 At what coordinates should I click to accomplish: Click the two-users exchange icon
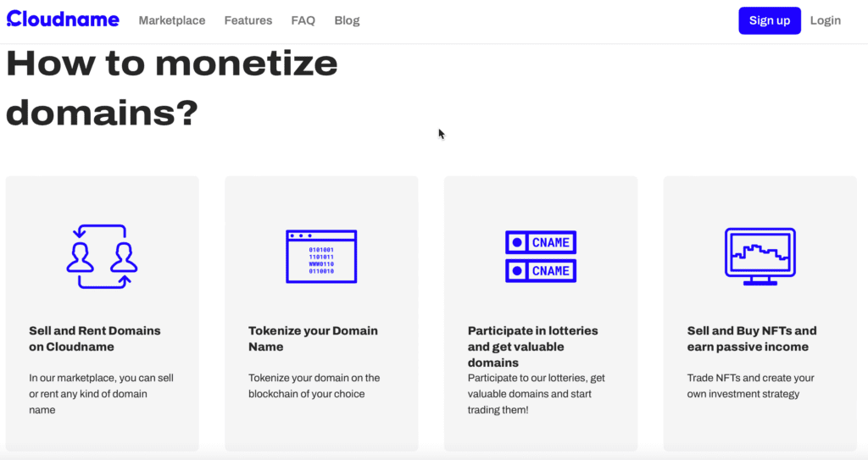click(102, 257)
